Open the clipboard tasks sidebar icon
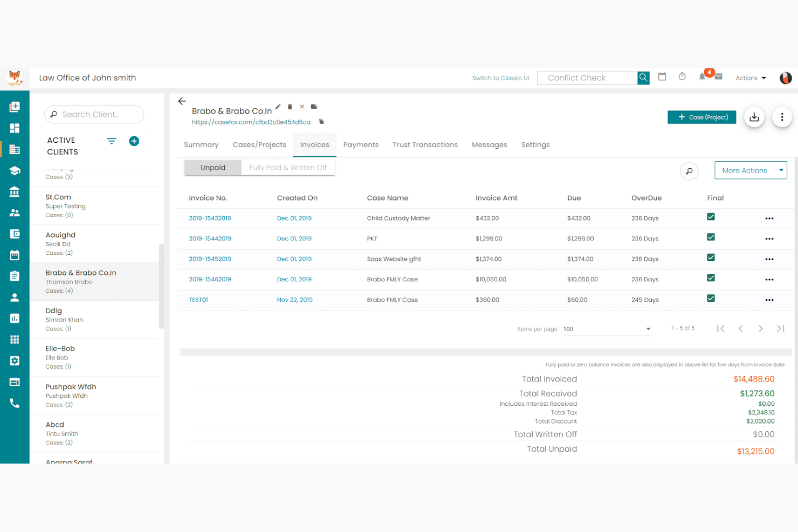798x532 pixels. coord(15,276)
